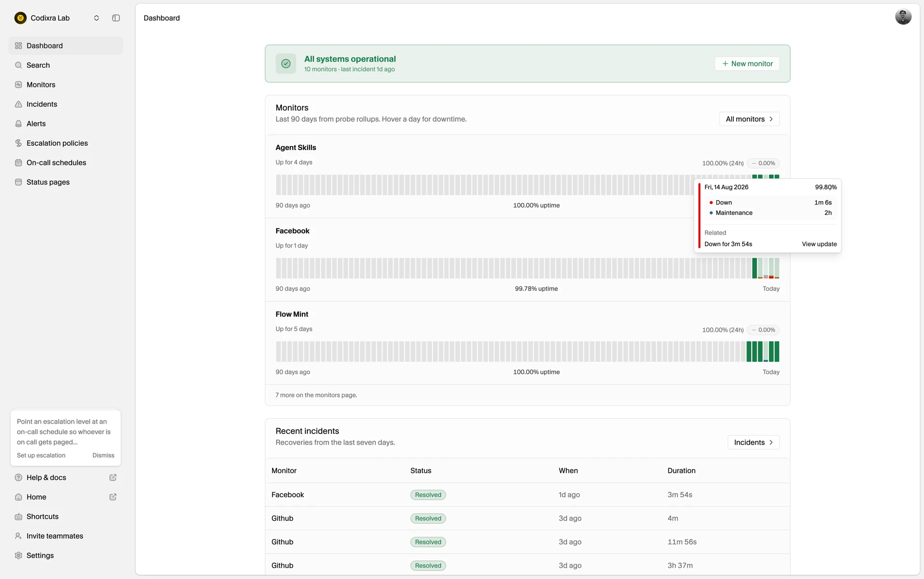Click the Facebook row in Recent incidents
Viewport: 924px width, 579px height.
click(527, 495)
